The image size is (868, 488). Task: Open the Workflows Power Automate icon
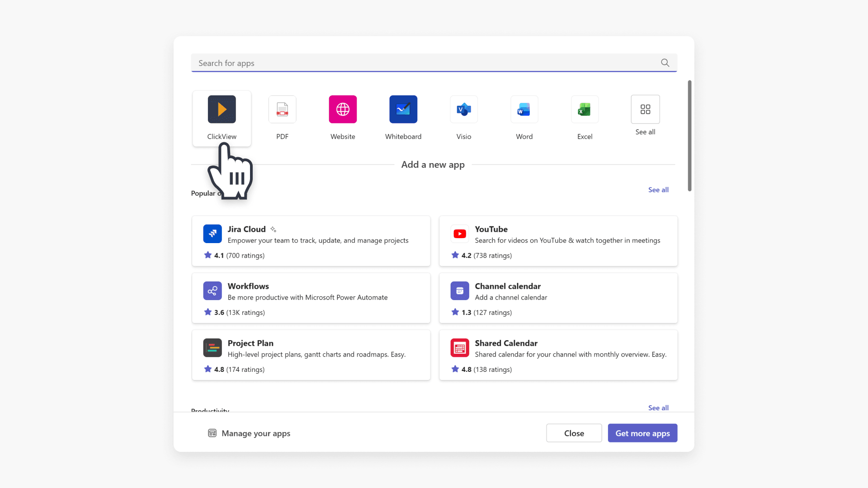pyautogui.click(x=212, y=291)
